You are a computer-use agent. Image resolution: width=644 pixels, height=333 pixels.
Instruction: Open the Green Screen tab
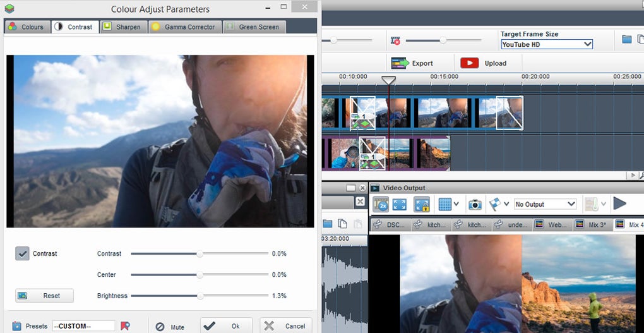pyautogui.click(x=254, y=27)
